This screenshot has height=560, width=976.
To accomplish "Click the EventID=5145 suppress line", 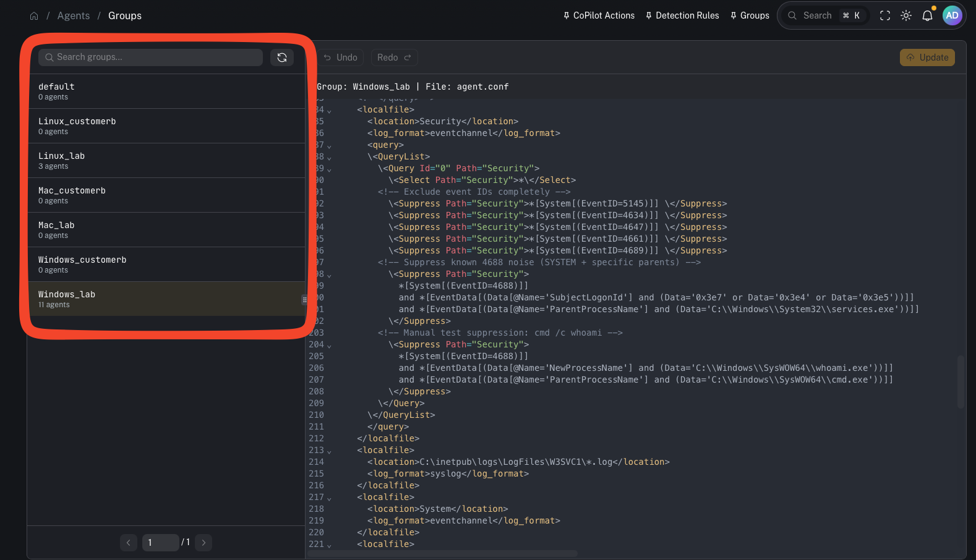I will pyautogui.click(x=558, y=203).
